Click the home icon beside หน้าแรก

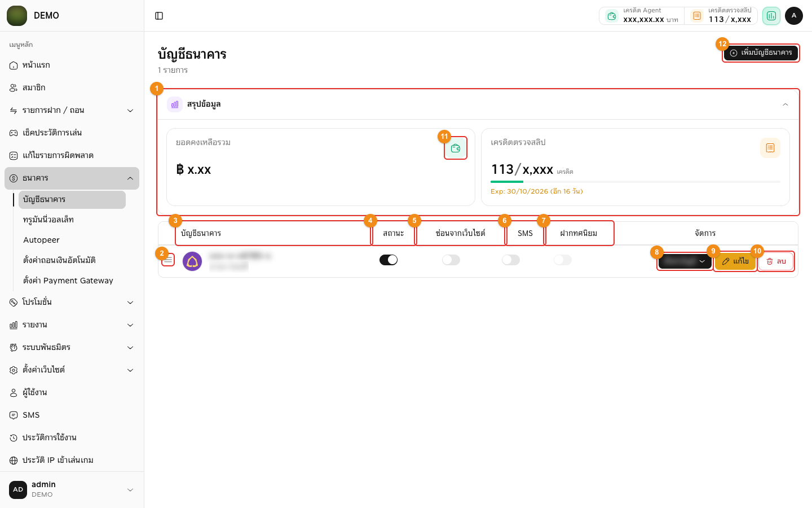tap(14, 65)
